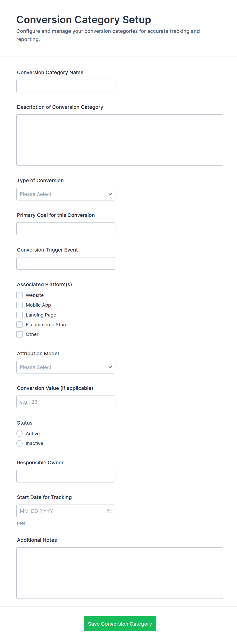Click the Save Conversion Category button
237x644 pixels.
pos(120,624)
